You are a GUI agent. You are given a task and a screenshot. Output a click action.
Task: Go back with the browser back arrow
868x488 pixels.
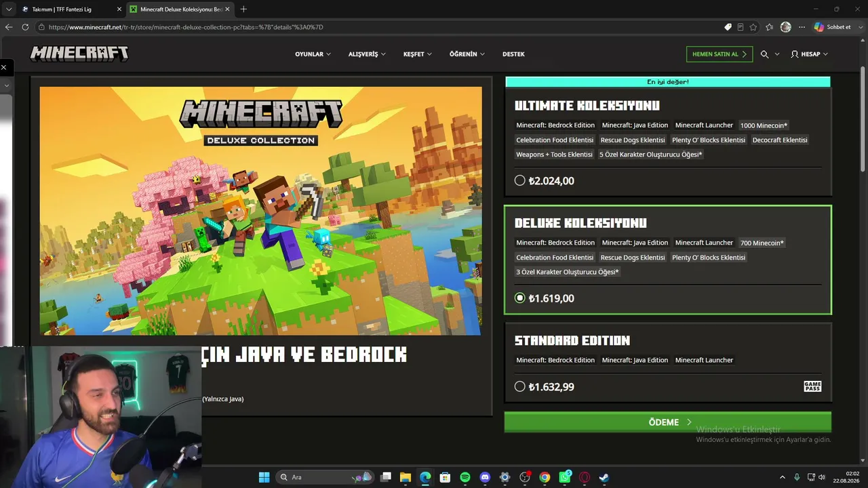(9, 27)
